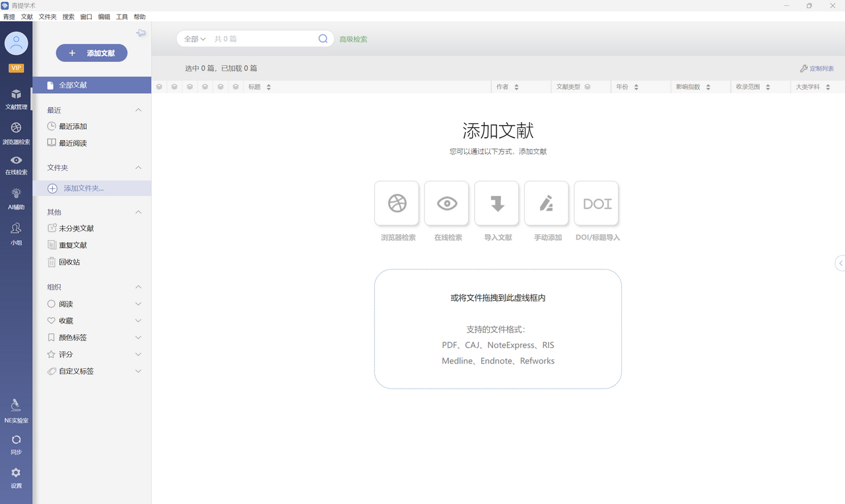Click the dashed file drop area
This screenshot has height=504, width=845.
(498, 329)
